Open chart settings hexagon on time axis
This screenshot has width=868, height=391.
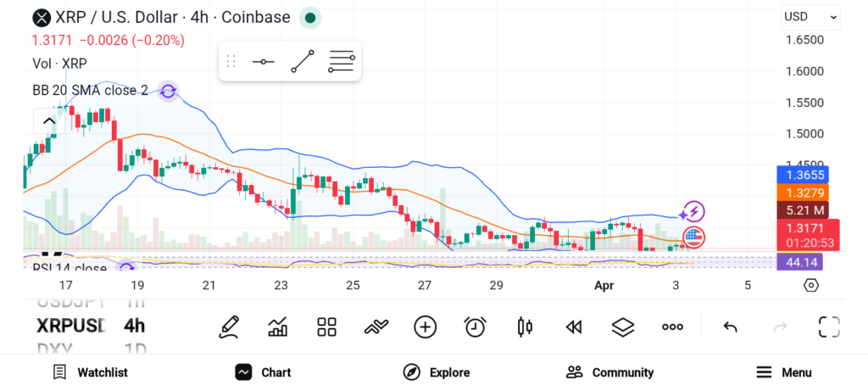click(x=811, y=285)
